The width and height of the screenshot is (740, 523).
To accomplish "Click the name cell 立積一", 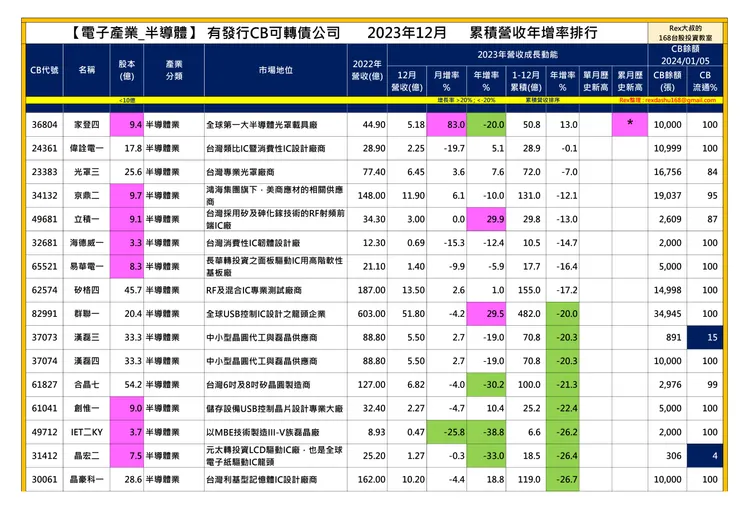I will pyautogui.click(x=87, y=219).
